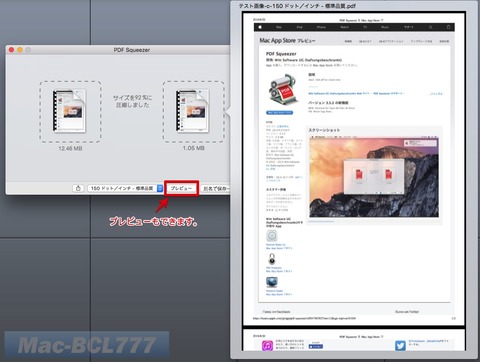Click Watch in the previewed page navigation
Screen dimensions: 480x362
tap(345, 27)
